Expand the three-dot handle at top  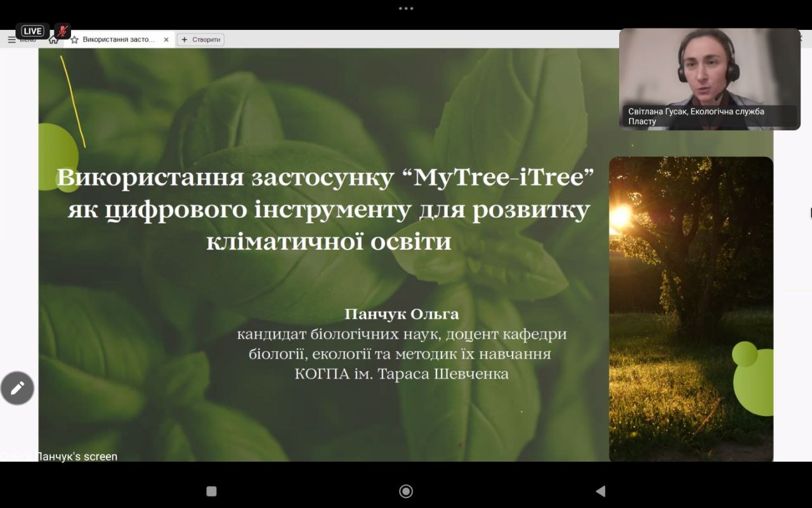(x=406, y=8)
